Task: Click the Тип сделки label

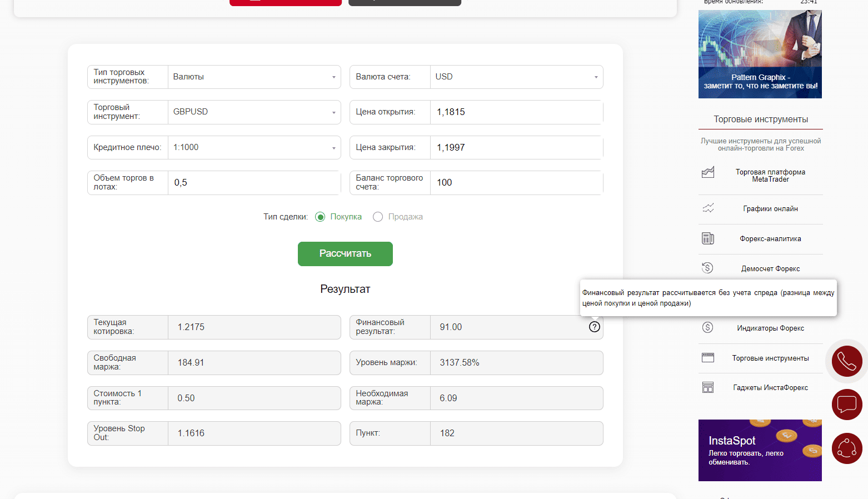Action: (x=286, y=217)
